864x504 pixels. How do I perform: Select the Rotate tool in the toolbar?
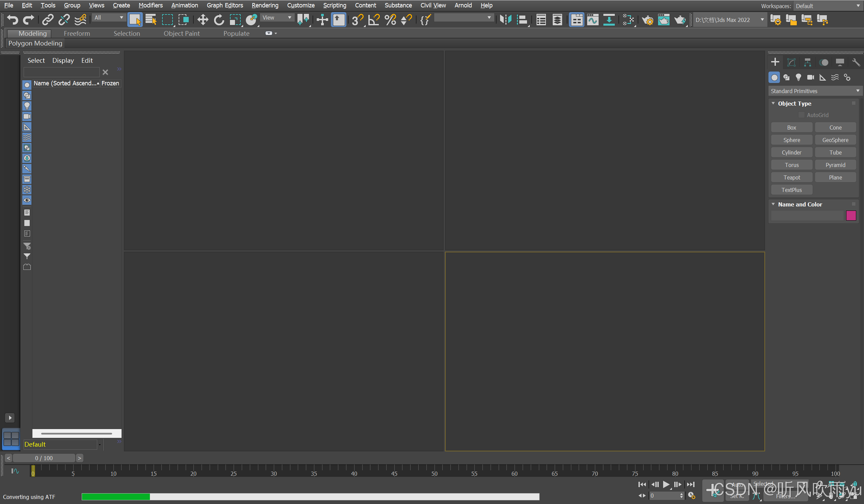click(219, 20)
